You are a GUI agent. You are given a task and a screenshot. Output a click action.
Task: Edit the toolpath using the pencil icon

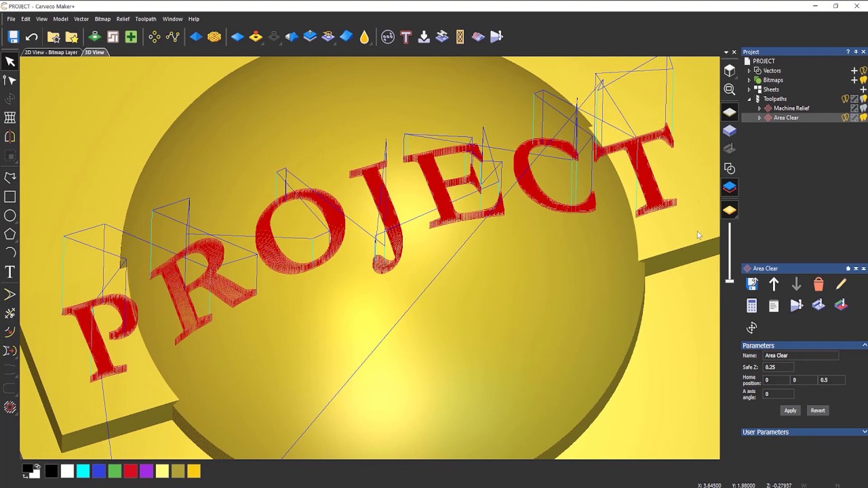point(841,284)
